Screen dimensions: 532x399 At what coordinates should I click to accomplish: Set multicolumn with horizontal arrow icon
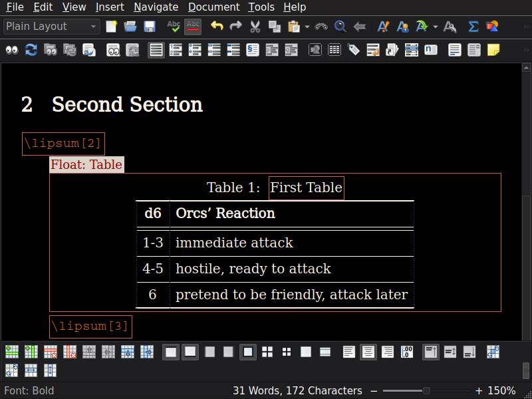click(31, 370)
